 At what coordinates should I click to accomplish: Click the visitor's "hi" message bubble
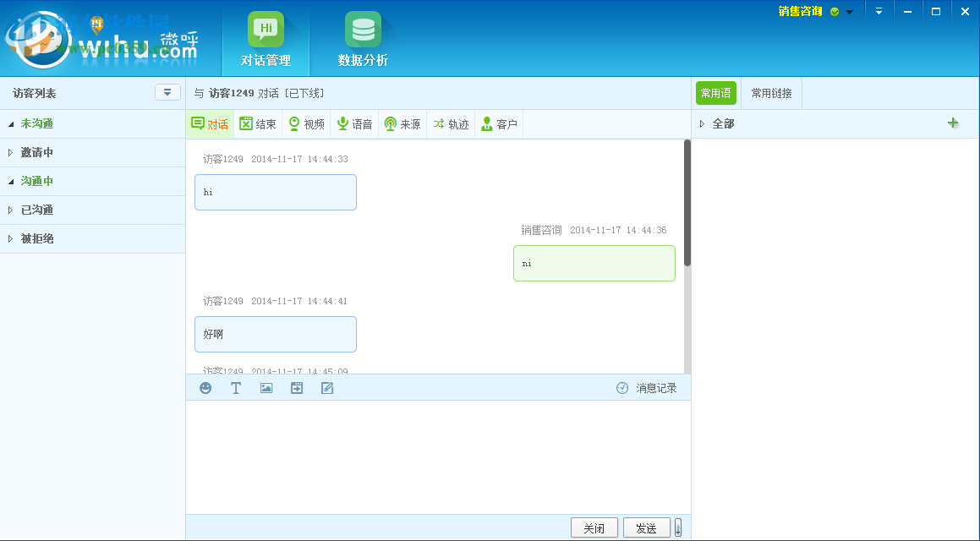(x=276, y=193)
